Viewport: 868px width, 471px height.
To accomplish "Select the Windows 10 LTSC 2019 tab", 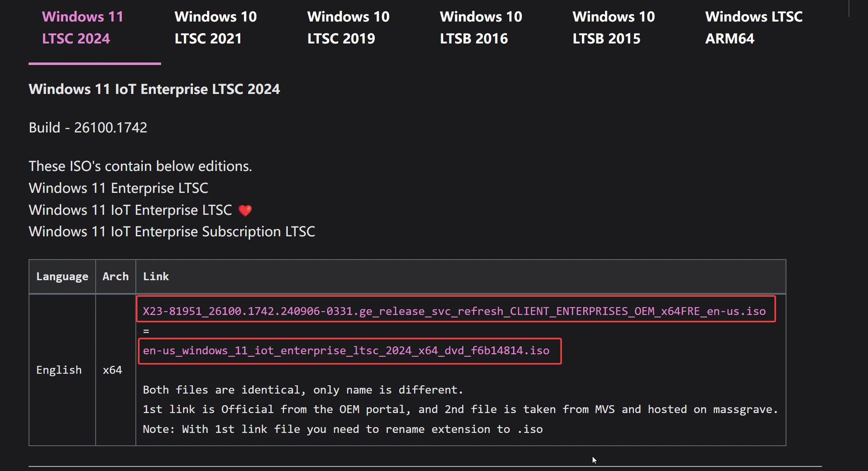I will [x=348, y=27].
